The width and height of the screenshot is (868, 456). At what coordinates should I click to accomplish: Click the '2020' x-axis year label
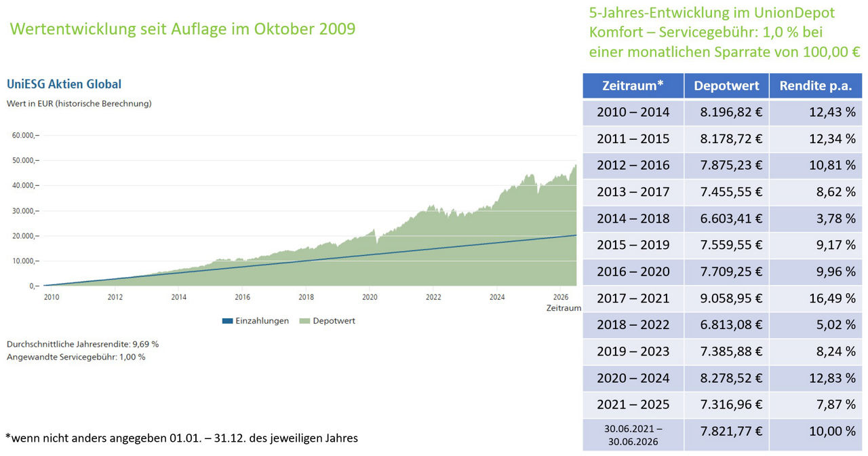click(x=370, y=297)
